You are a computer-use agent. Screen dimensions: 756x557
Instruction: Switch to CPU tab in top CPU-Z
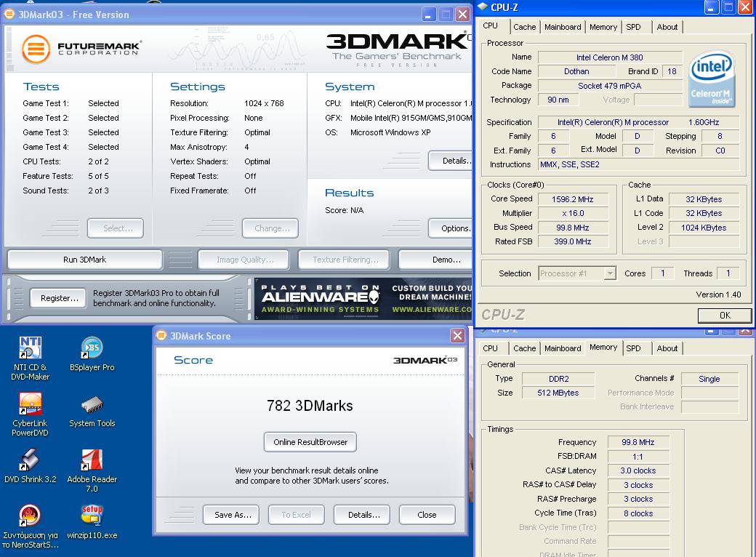491,25
